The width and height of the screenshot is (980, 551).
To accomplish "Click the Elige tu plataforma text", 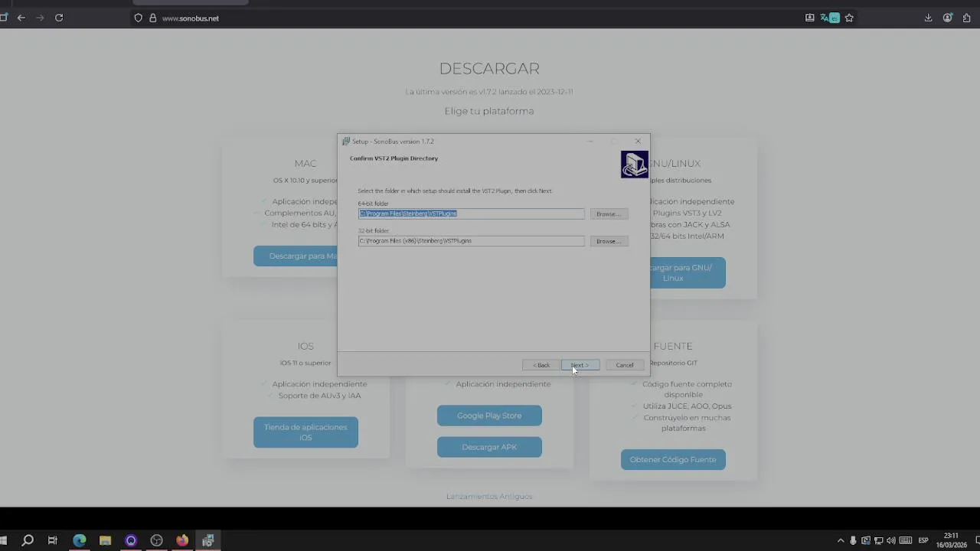I will [x=489, y=111].
